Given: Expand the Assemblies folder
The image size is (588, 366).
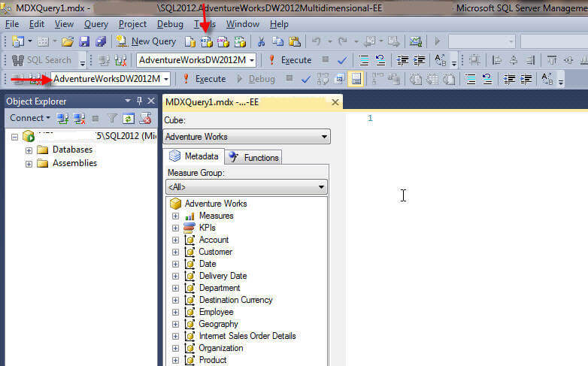Looking at the screenshot, I should click(29, 164).
